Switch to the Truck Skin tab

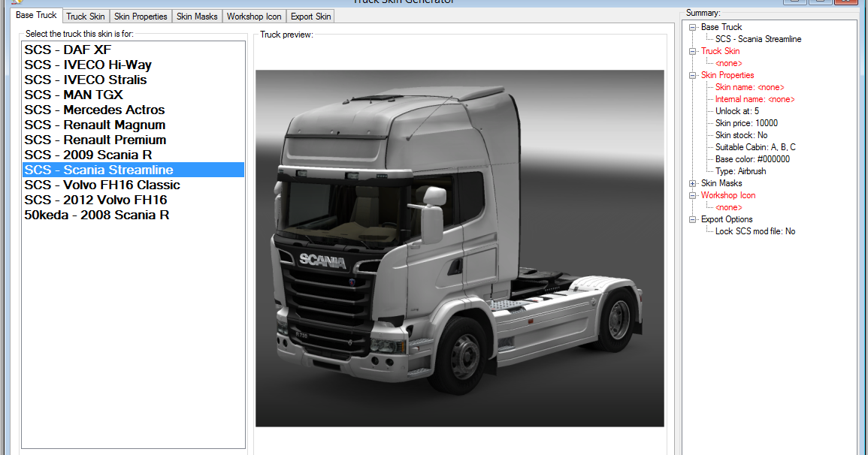86,17
